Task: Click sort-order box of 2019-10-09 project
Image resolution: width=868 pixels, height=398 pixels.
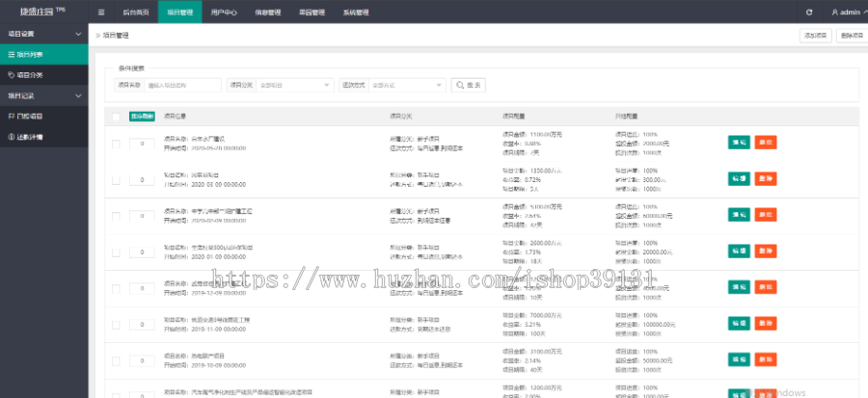Action: 143,361
